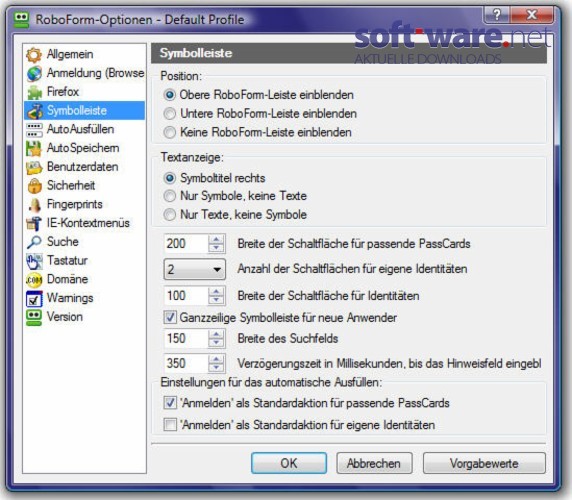Click the Benutzerdaten folder icon
572x500 pixels.
click(x=34, y=167)
